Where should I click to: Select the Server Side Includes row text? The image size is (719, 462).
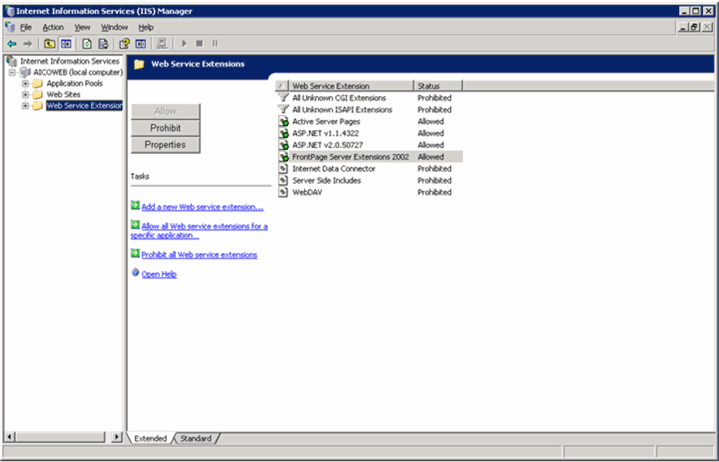pos(326,181)
